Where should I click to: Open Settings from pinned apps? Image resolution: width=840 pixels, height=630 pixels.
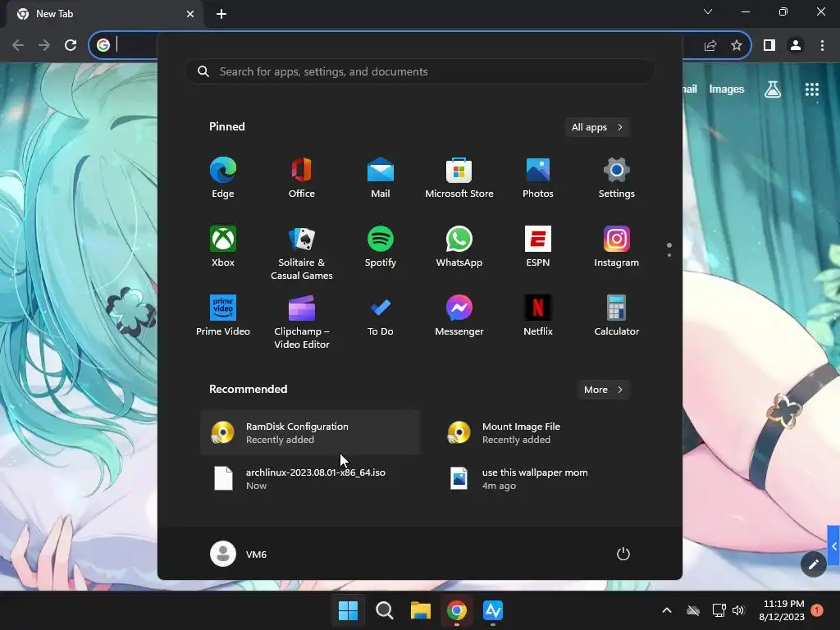pos(617,178)
